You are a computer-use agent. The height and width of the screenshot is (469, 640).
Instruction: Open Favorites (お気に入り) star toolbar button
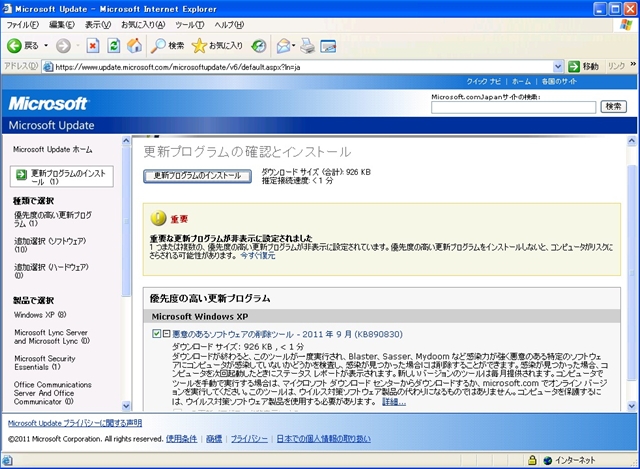[217, 46]
